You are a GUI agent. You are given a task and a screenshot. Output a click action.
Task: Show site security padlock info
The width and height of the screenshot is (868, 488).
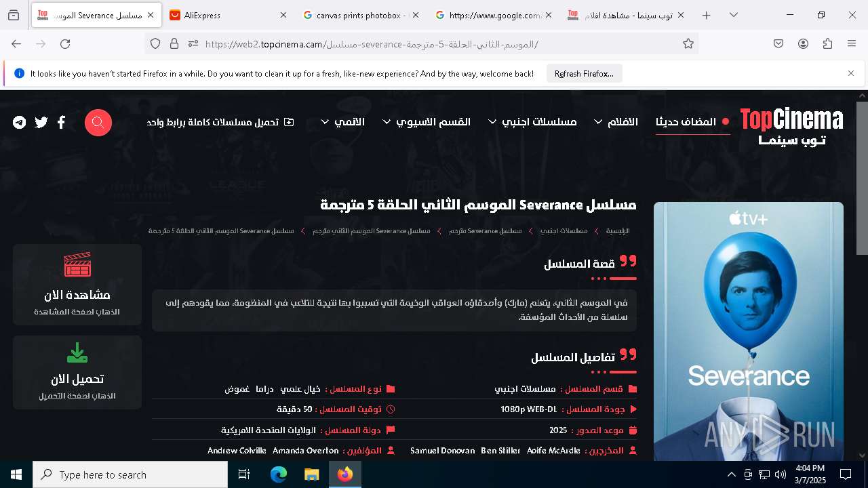click(174, 44)
